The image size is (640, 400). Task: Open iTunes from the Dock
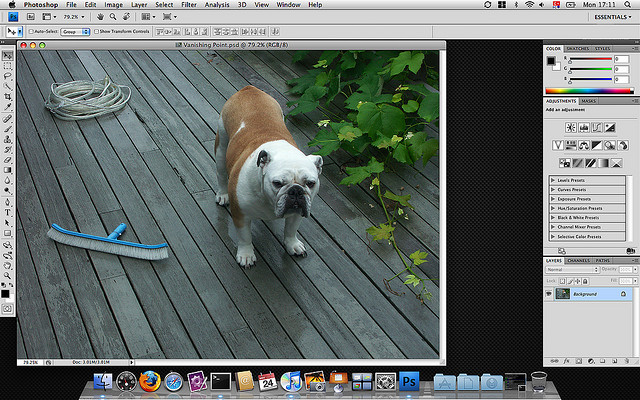click(x=291, y=381)
